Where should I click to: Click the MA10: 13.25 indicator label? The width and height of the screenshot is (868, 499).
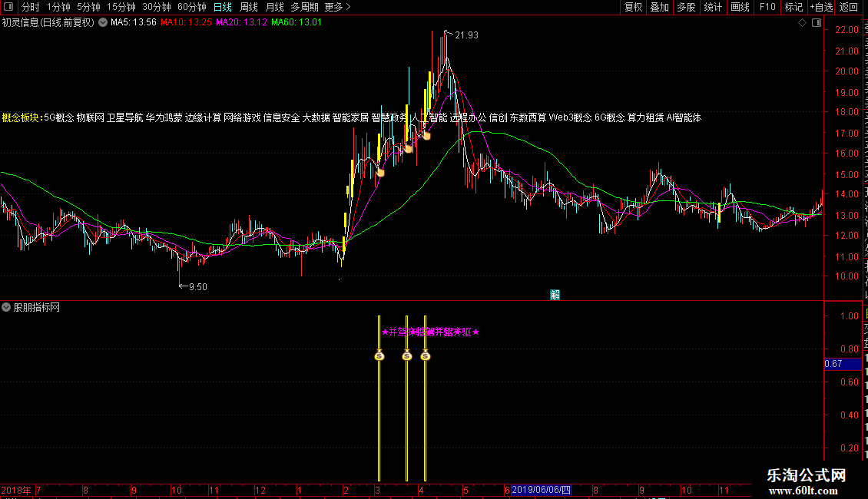pos(186,22)
